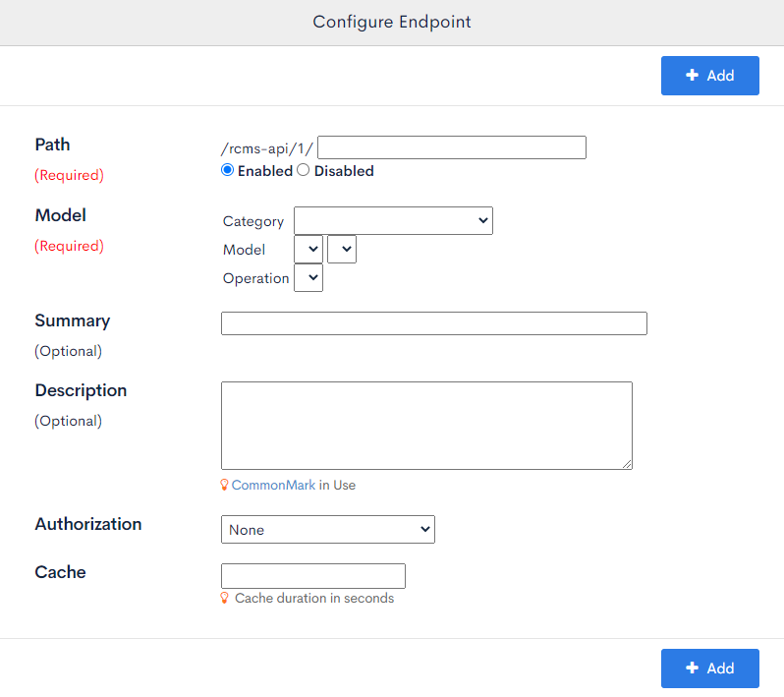Focus the Path input field
The width and height of the screenshot is (784, 697).
click(452, 147)
